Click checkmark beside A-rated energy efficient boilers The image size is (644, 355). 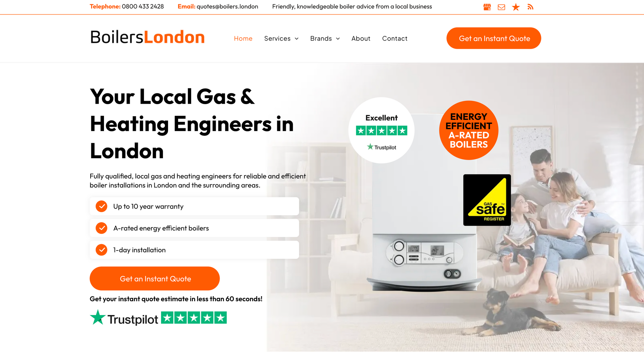pyautogui.click(x=101, y=228)
